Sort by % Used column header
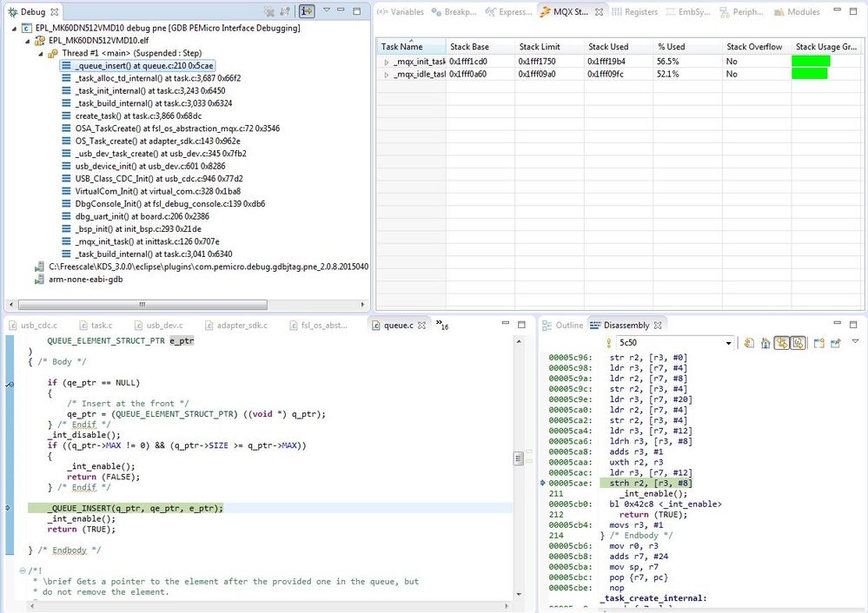868x613 pixels. pos(687,47)
